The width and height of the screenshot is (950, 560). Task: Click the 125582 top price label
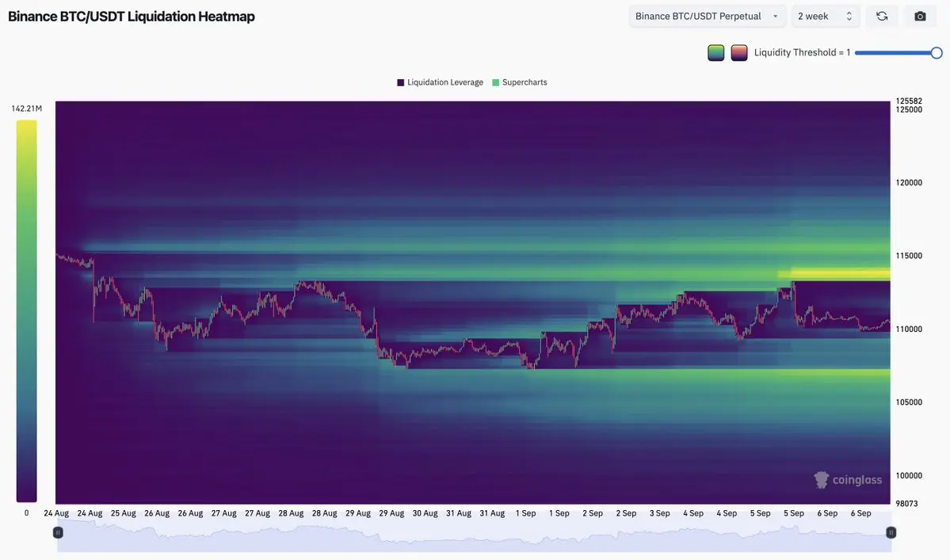(x=909, y=101)
